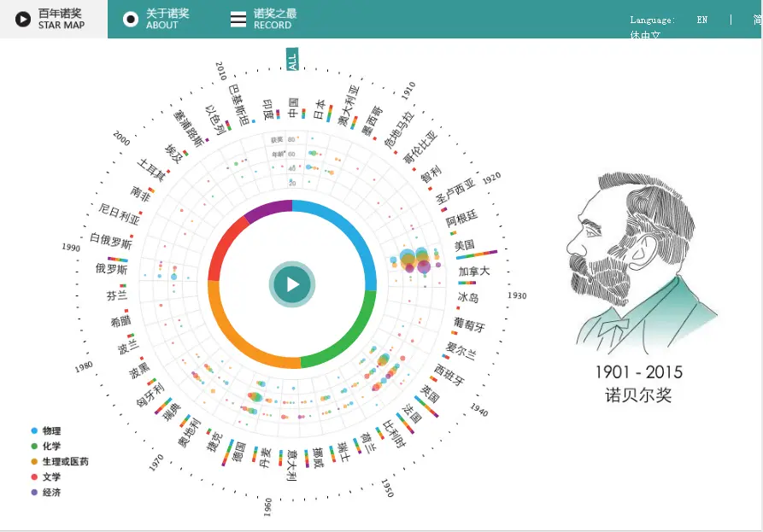The height and width of the screenshot is (532, 763).
Task: Click the blue physics ring segment
Action: tap(353, 231)
